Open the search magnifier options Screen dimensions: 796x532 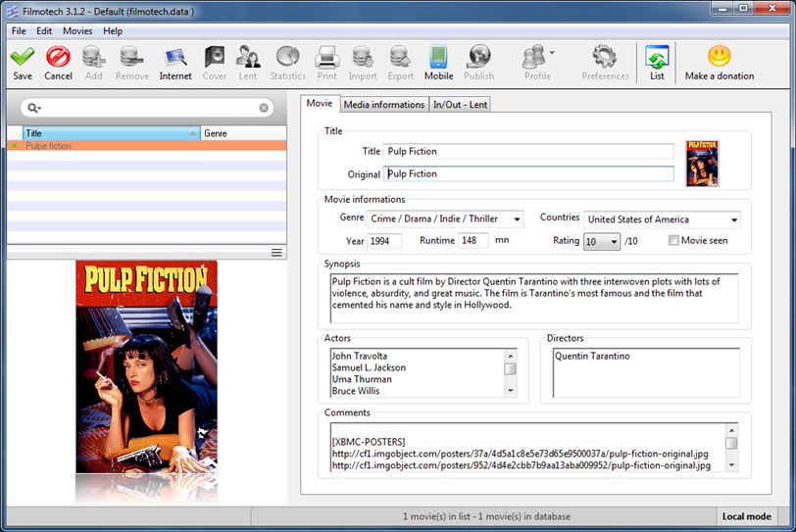(34, 108)
